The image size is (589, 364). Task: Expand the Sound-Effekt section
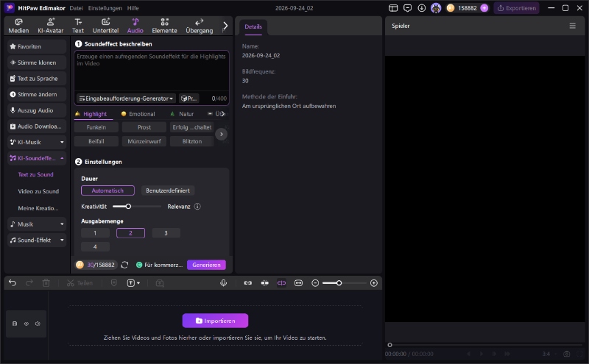37,240
